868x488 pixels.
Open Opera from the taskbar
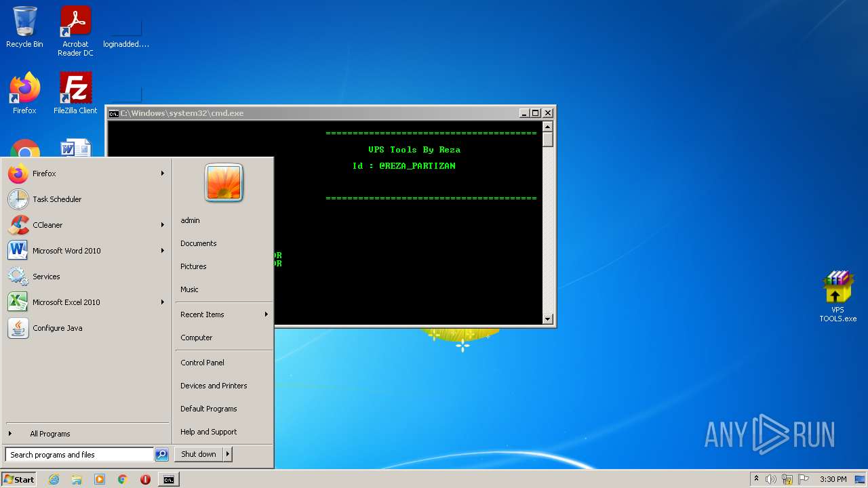[145, 479]
